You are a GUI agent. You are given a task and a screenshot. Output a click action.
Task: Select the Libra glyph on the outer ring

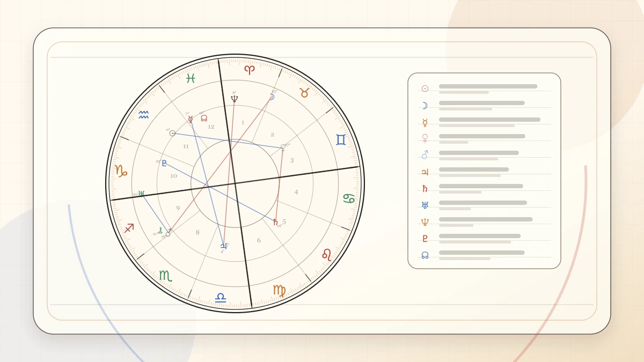tap(221, 298)
